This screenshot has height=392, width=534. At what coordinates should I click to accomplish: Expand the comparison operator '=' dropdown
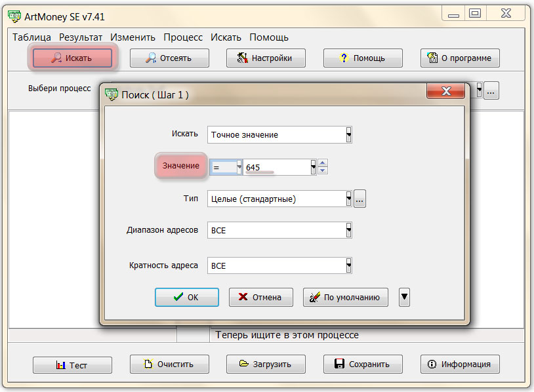point(239,167)
